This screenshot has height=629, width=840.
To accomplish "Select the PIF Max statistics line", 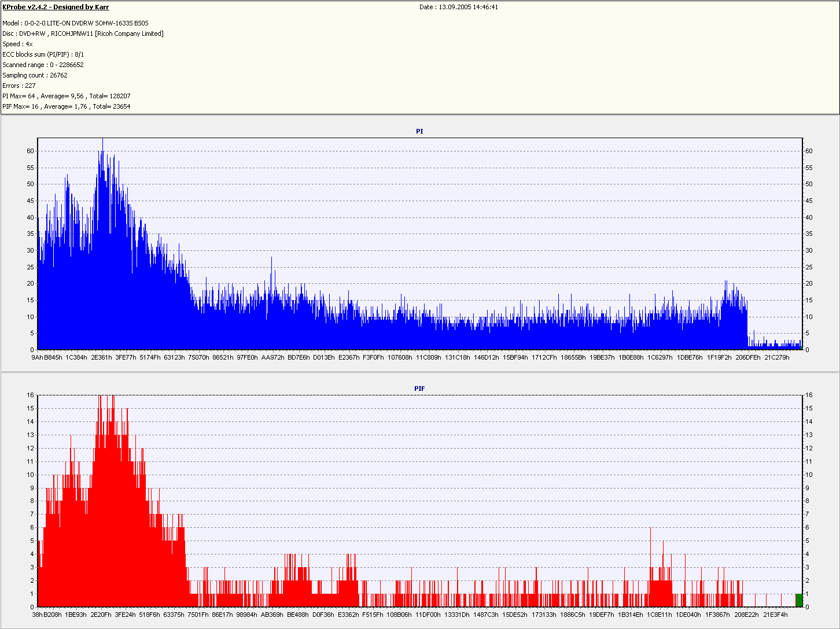I will coord(66,106).
